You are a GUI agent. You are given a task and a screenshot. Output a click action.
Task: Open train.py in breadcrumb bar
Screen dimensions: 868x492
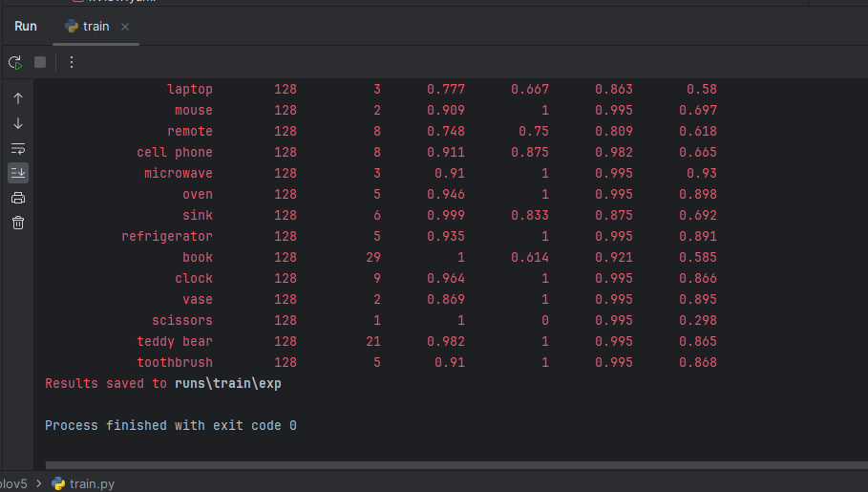92,483
